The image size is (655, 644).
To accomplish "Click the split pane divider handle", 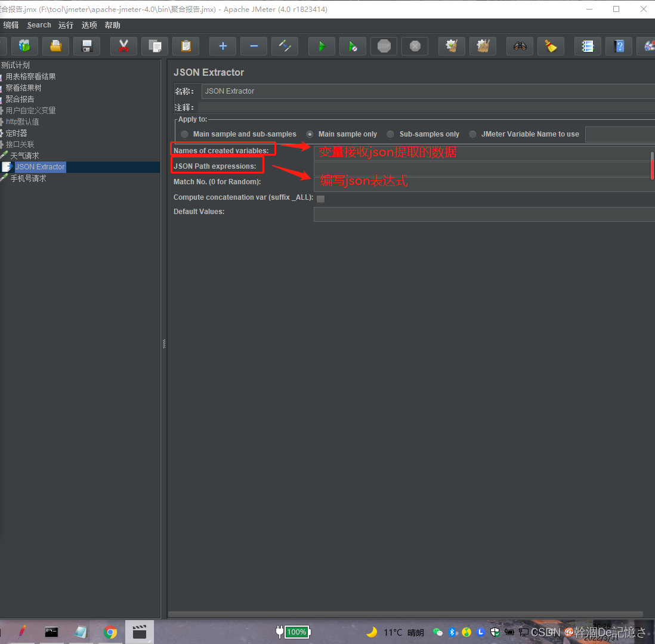I will pyautogui.click(x=163, y=343).
